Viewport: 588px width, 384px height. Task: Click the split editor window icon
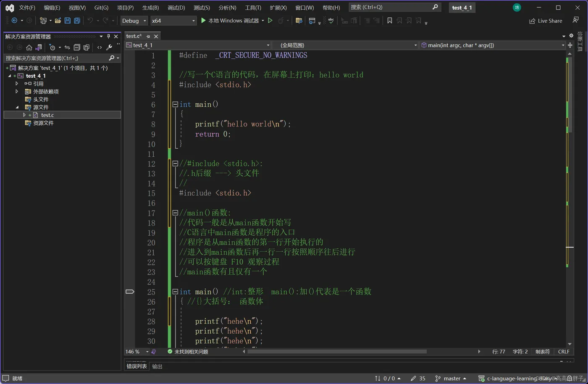(570, 45)
